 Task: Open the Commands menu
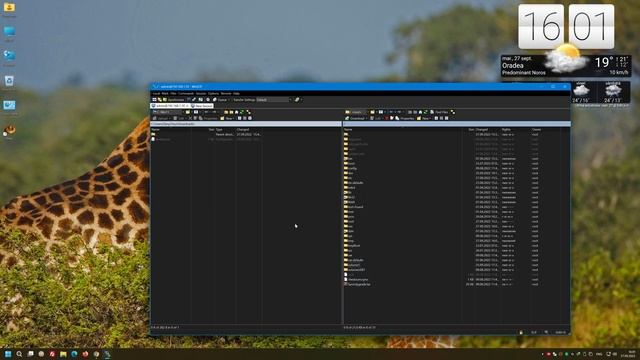tap(186, 93)
